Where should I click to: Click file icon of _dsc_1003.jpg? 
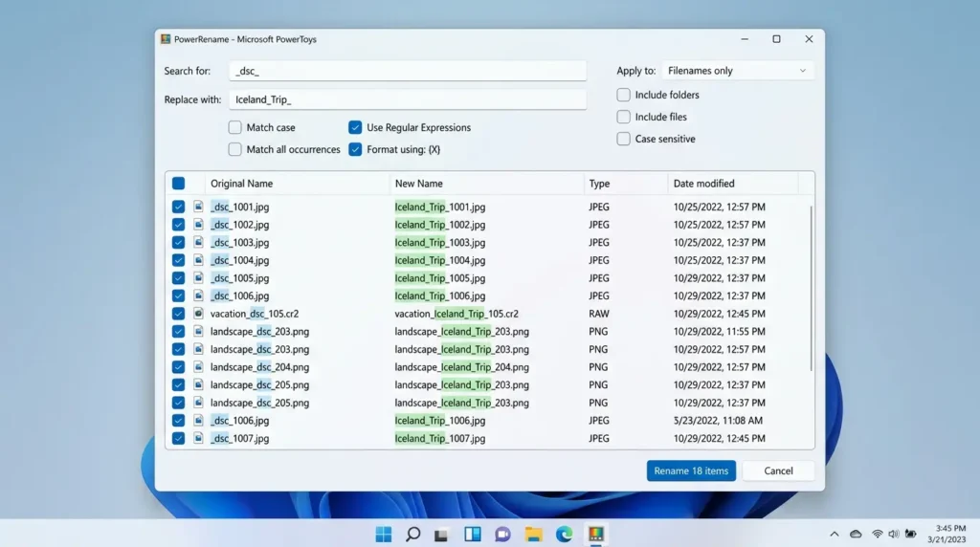pos(198,242)
